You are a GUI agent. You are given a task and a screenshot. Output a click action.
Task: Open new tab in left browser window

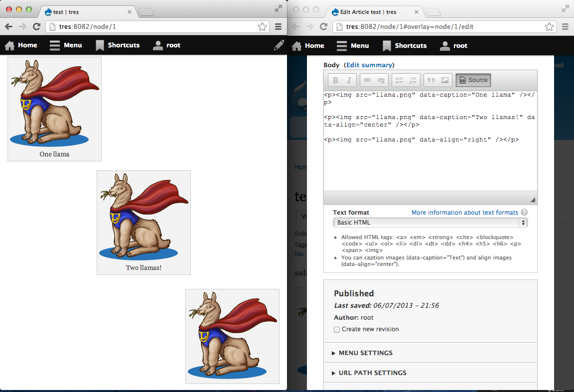146,12
